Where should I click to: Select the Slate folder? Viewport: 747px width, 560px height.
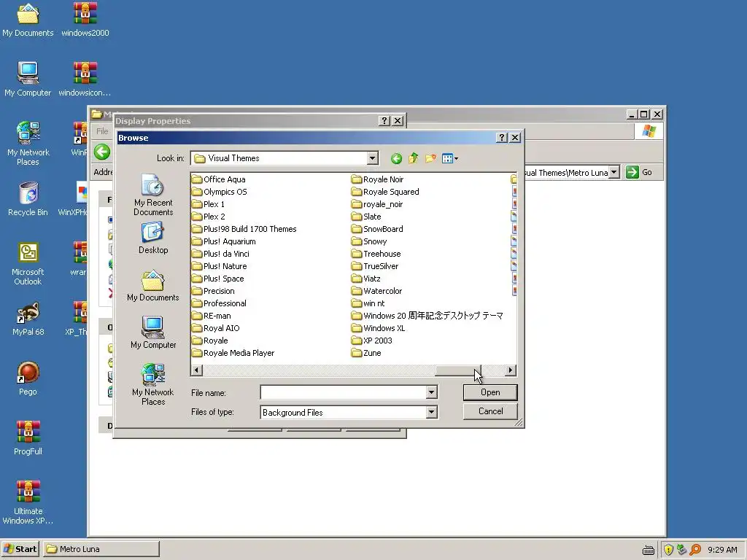point(366,217)
